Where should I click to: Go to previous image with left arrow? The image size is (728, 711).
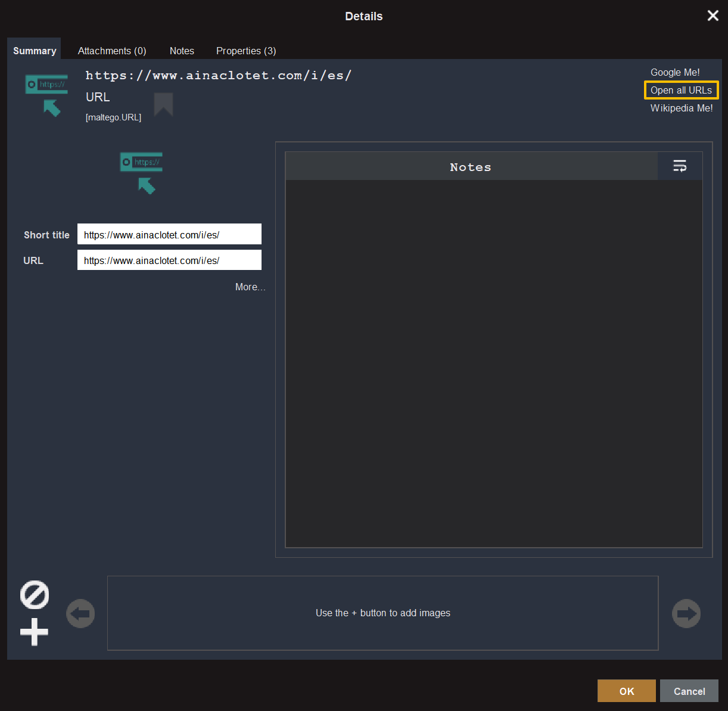80,613
